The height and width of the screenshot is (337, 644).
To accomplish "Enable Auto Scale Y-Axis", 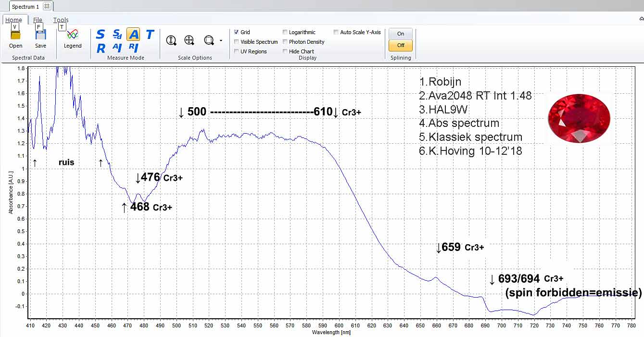I will (336, 32).
